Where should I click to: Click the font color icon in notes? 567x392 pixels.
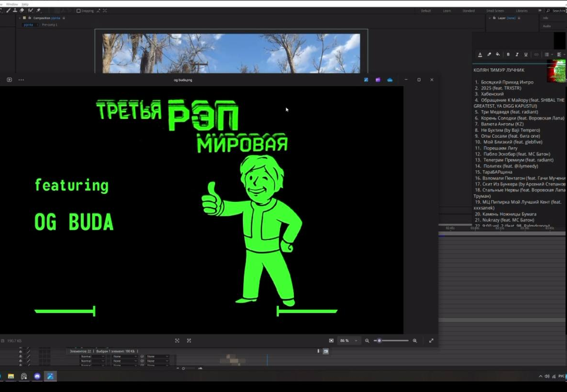(x=480, y=55)
